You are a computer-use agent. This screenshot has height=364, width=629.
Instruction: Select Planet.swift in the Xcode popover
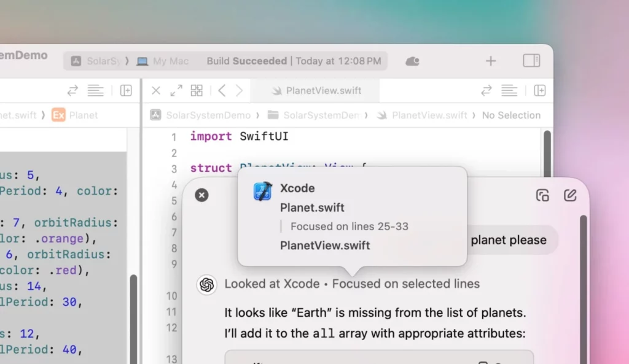coord(312,207)
